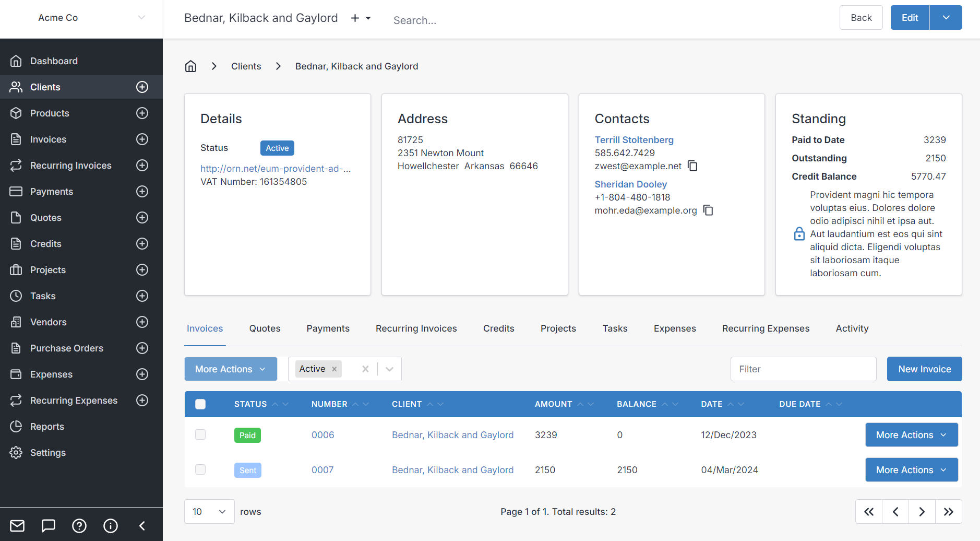Open the rows-per-page dropdown

[x=209, y=511]
